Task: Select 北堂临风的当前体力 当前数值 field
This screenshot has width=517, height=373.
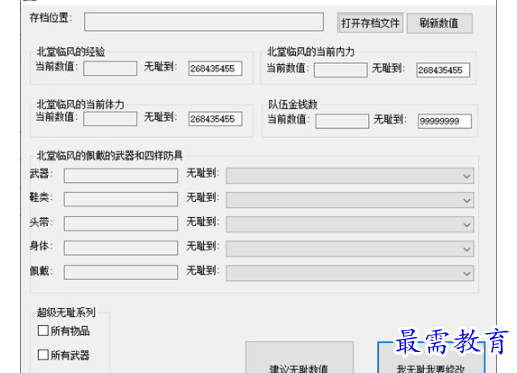Action: (110, 119)
